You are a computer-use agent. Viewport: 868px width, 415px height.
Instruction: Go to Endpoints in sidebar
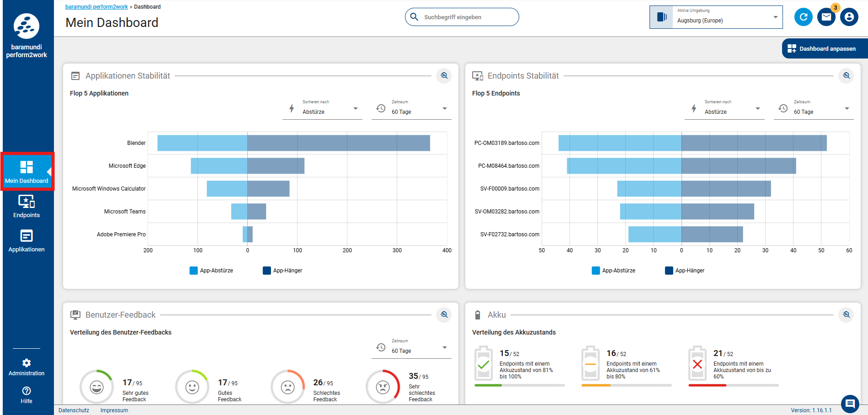[x=27, y=206]
